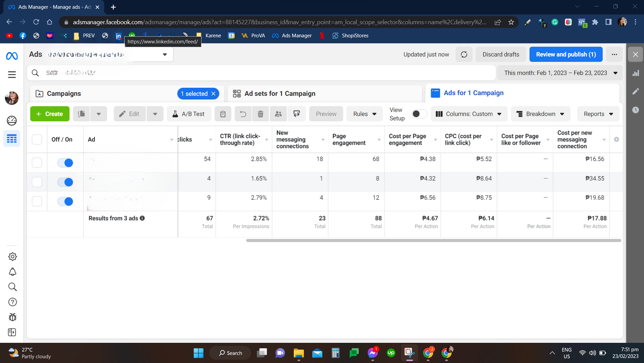Click the plus icon to add column
The image size is (644, 363).
(x=616, y=139)
